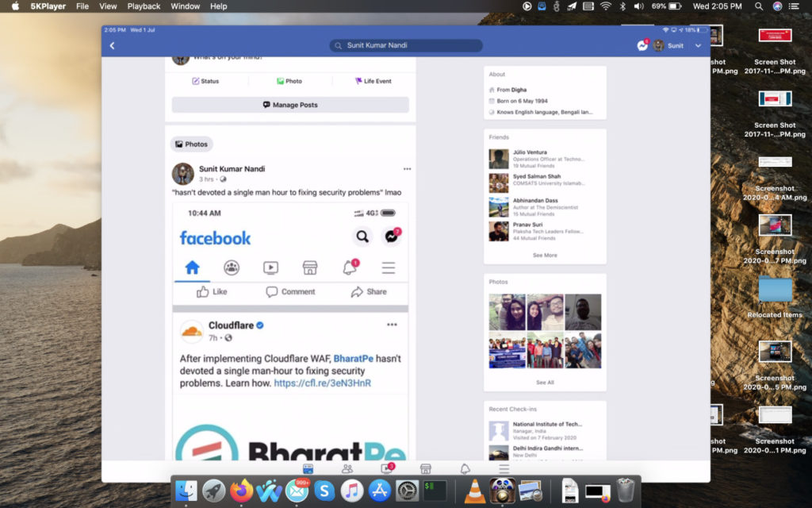Click See More under the Friends list

[545, 255]
